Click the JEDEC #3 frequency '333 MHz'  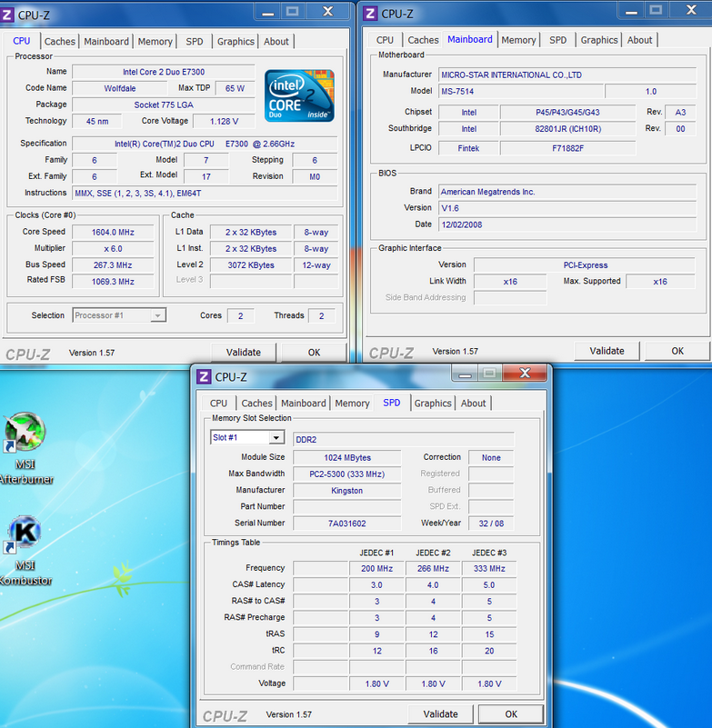(489, 568)
